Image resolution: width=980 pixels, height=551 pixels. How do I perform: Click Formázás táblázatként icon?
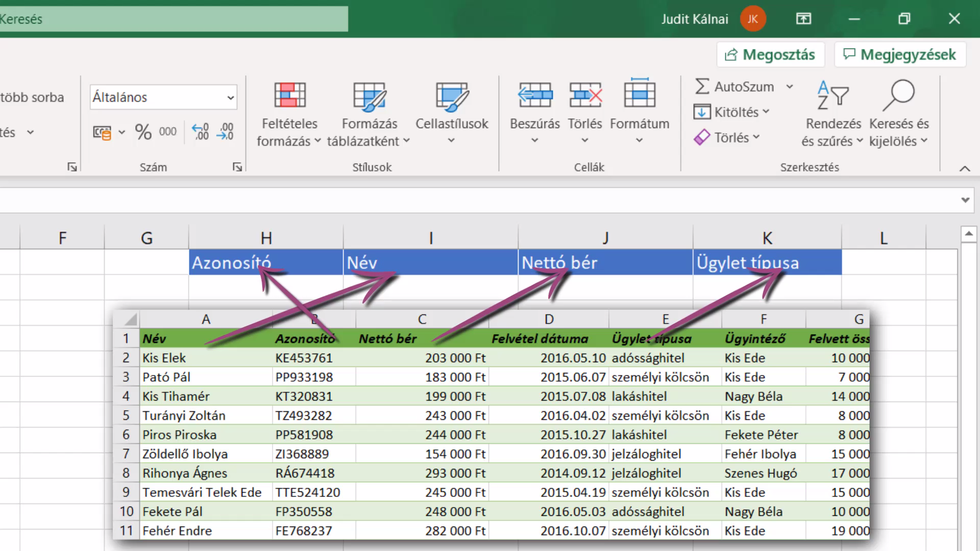click(369, 113)
